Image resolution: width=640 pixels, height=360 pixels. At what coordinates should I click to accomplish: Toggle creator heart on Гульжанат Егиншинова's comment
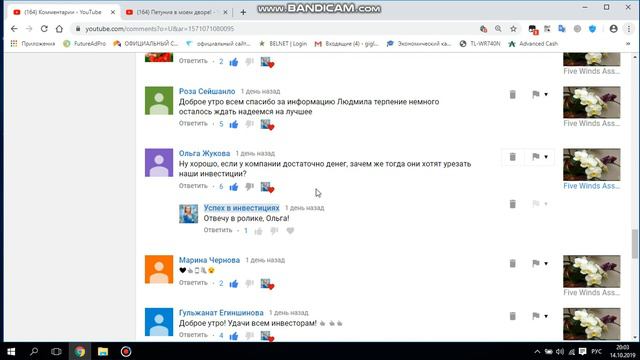coord(267,336)
